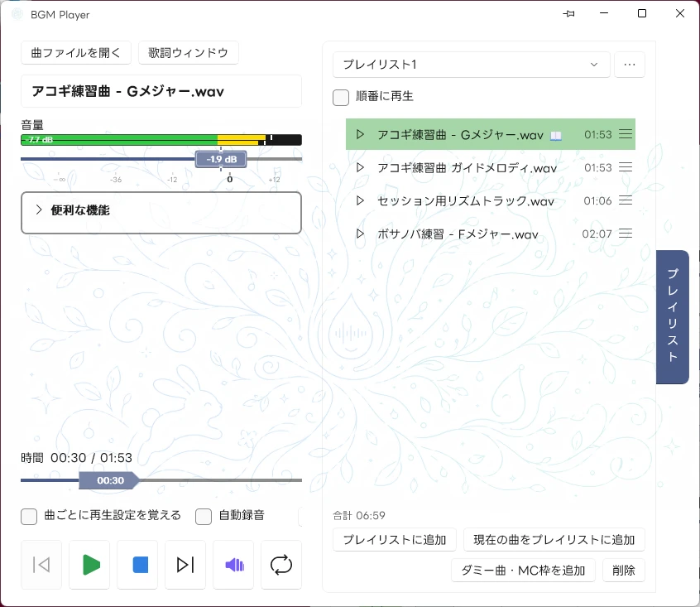The height and width of the screenshot is (607, 700).
Task: Play セッション用リズムトラック.wav track
Action: [360, 200]
